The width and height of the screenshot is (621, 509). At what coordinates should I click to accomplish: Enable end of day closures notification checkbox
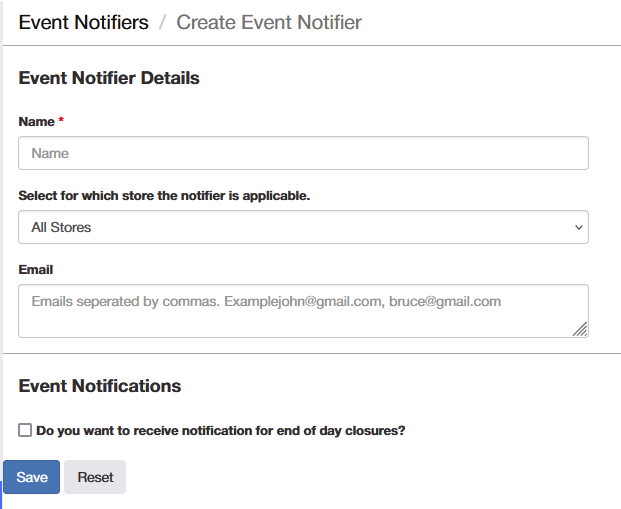pyautogui.click(x=25, y=430)
